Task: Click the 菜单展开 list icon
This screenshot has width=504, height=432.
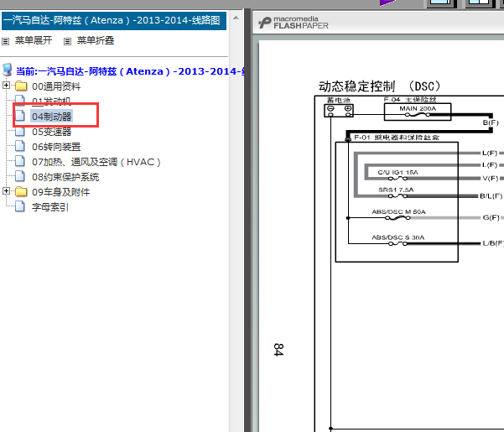Action: pos(6,41)
